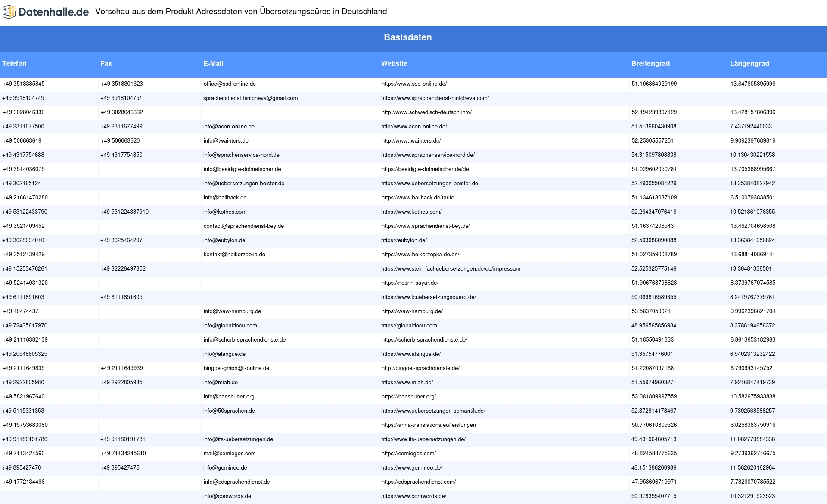Click latitude 48.956565856934
Viewport: 827px width, 504px height.
[654, 326]
